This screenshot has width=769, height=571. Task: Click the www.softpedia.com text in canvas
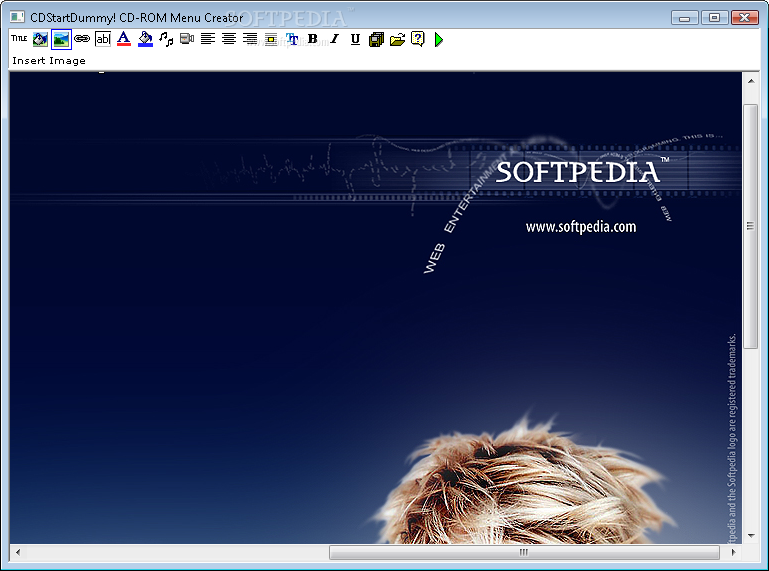tap(581, 227)
